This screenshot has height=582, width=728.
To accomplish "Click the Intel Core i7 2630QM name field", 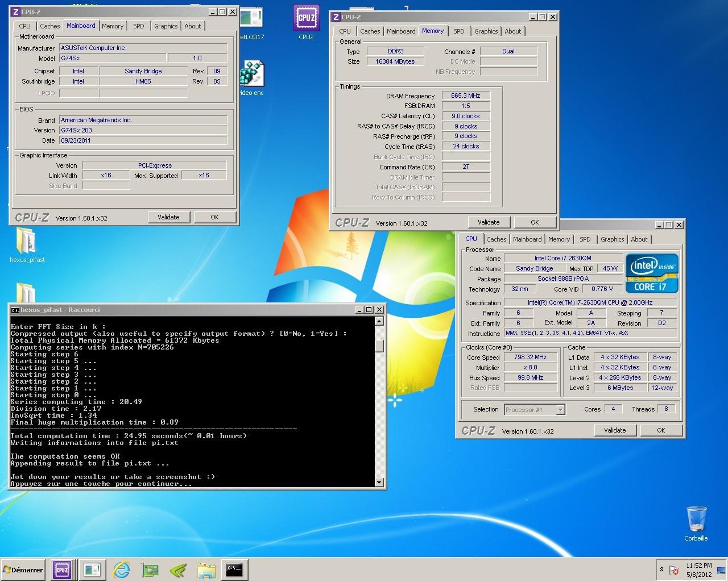I will point(562,258).
